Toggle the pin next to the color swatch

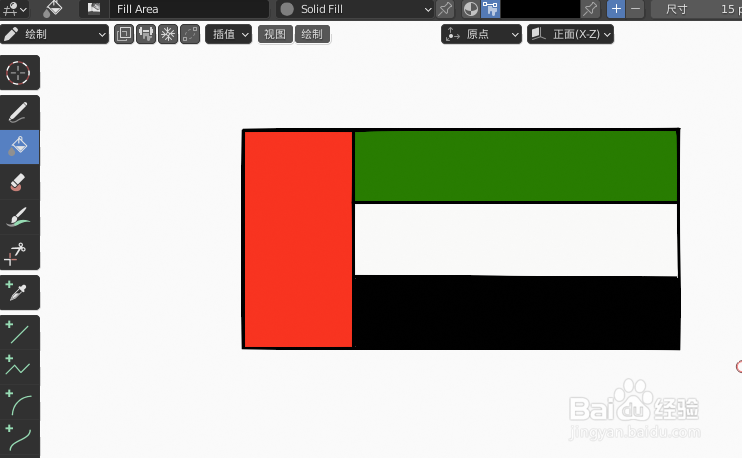(590, 9)
